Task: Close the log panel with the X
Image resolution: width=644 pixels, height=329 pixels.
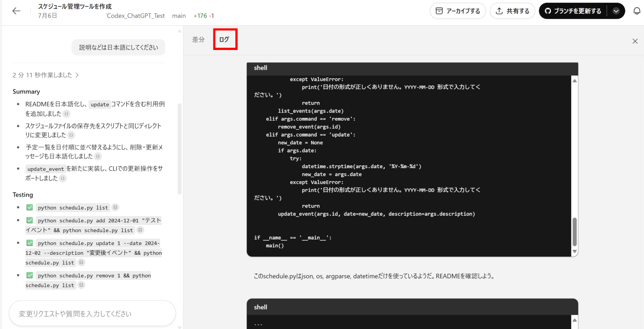Action: 635,41
